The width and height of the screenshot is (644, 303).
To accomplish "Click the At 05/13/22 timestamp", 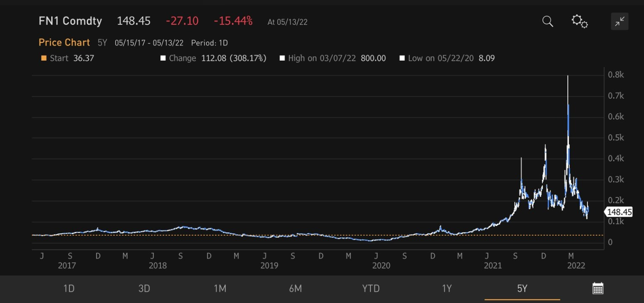I will (x=287, y=22).
